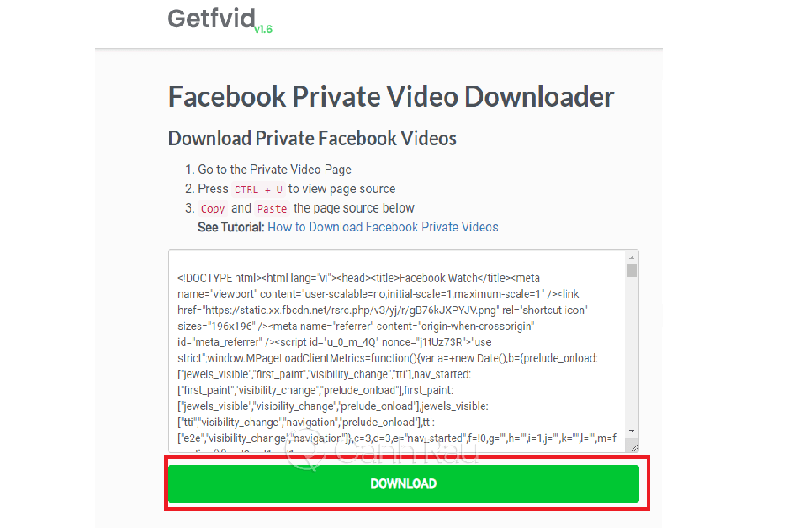Click the v1.6 version label
Screen dimensions: 794x532
point(263,29)
